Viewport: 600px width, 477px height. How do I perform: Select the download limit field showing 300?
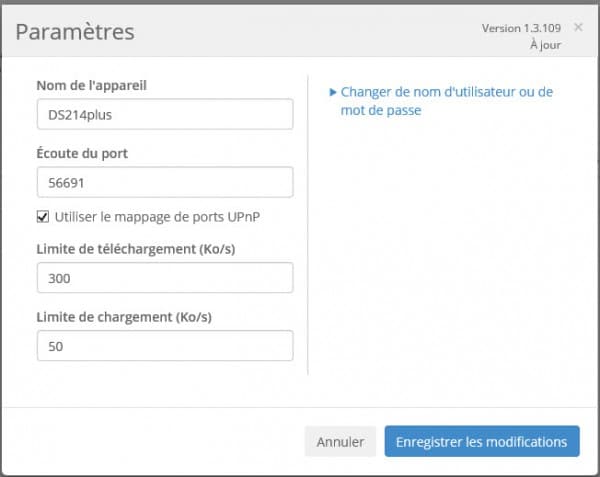click(x=164, y=277)
